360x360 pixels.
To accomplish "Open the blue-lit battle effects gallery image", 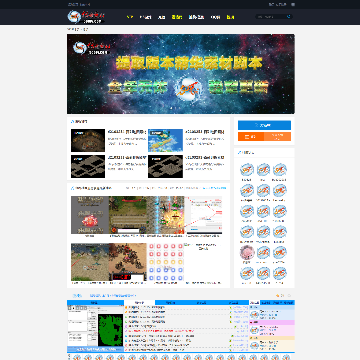I will coord(165,215).
